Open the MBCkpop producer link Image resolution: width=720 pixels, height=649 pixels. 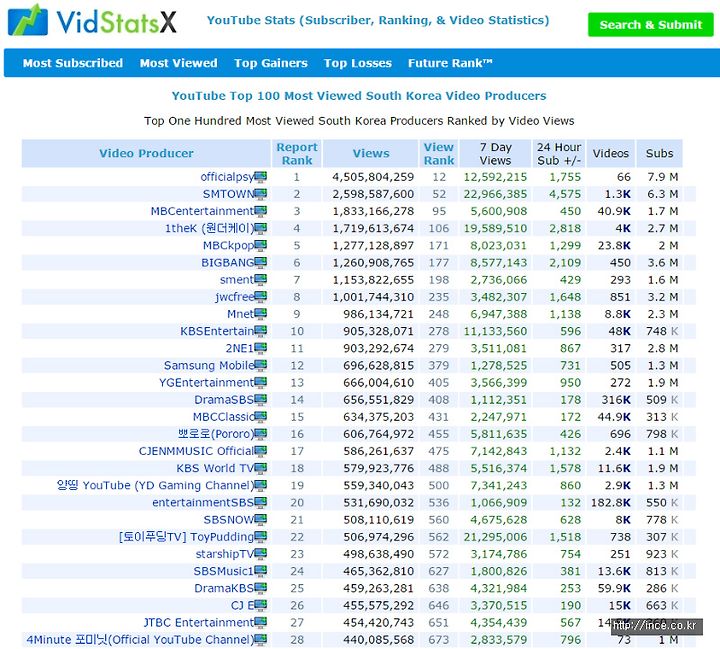point(229,246)
